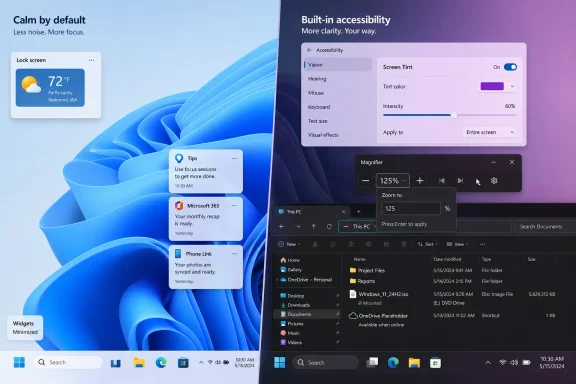Screen dimensions: 576x384
Task: Sort by Name column header
Action: (359, 259)
